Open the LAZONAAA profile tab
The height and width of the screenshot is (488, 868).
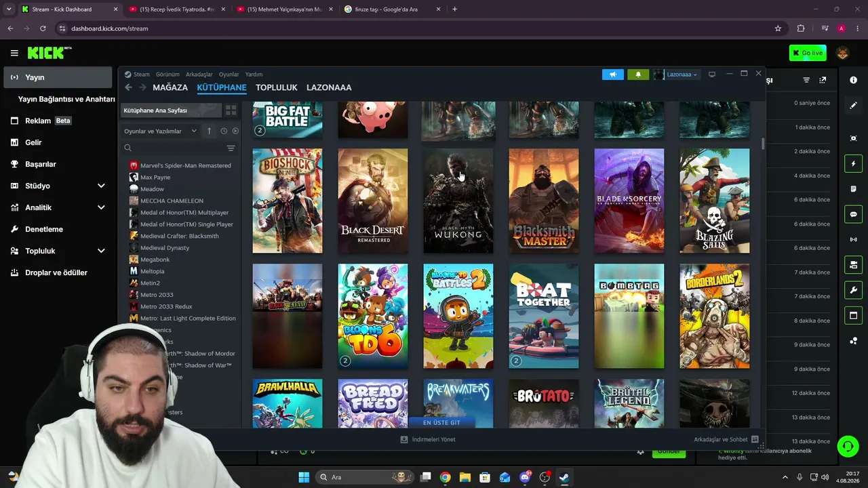tap(329, 87)
